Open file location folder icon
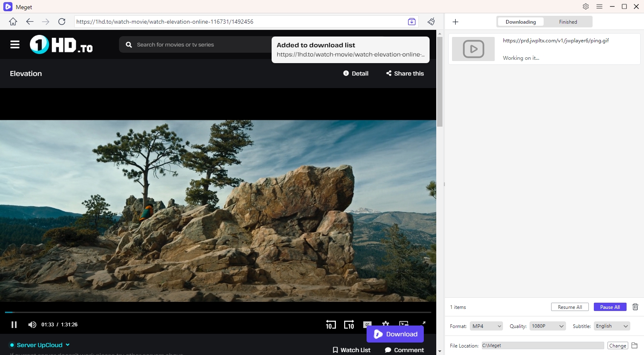 (x=634, y=345)
